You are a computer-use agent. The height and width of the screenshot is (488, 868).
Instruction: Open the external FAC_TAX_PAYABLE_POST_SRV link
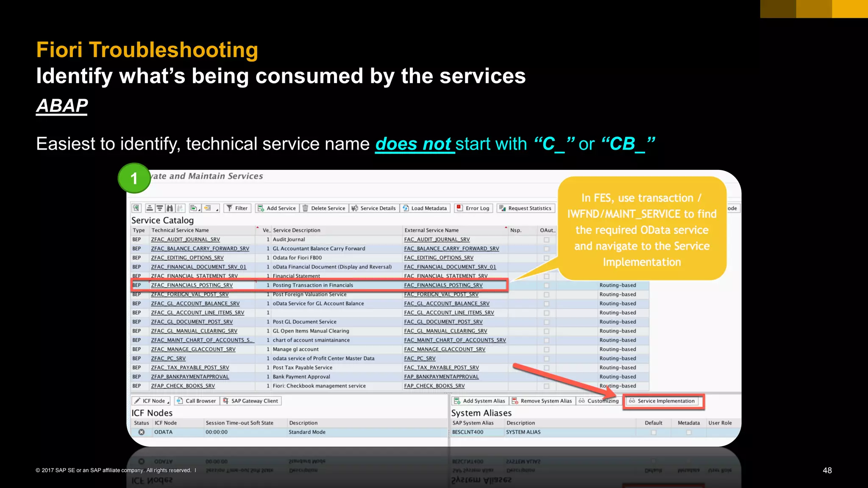pos(441,368)
